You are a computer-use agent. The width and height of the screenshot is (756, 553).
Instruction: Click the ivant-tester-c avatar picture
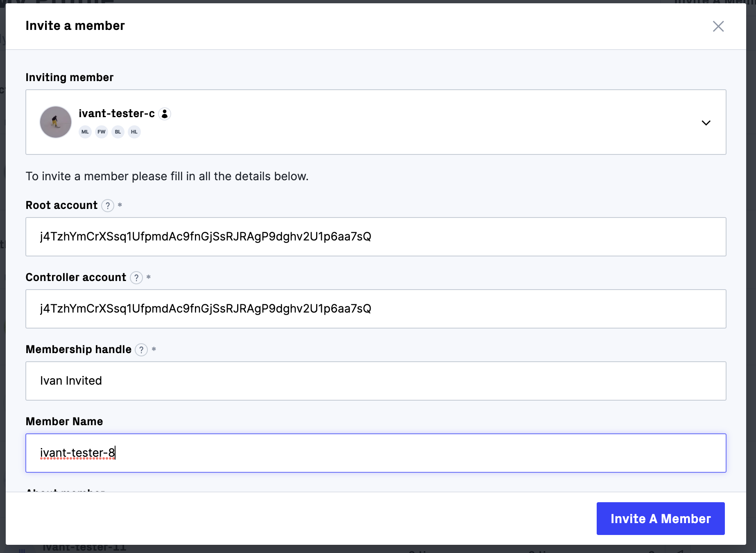tap(55, 122)
